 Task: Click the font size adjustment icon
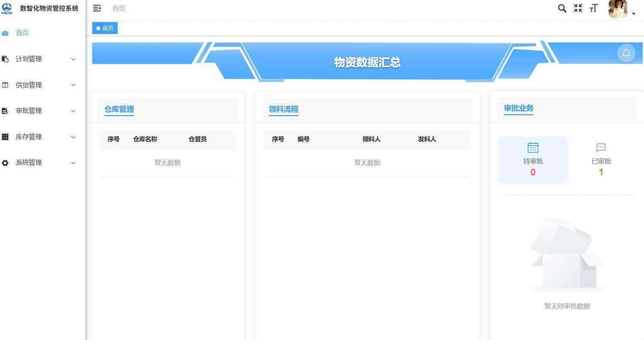[594, 8]
